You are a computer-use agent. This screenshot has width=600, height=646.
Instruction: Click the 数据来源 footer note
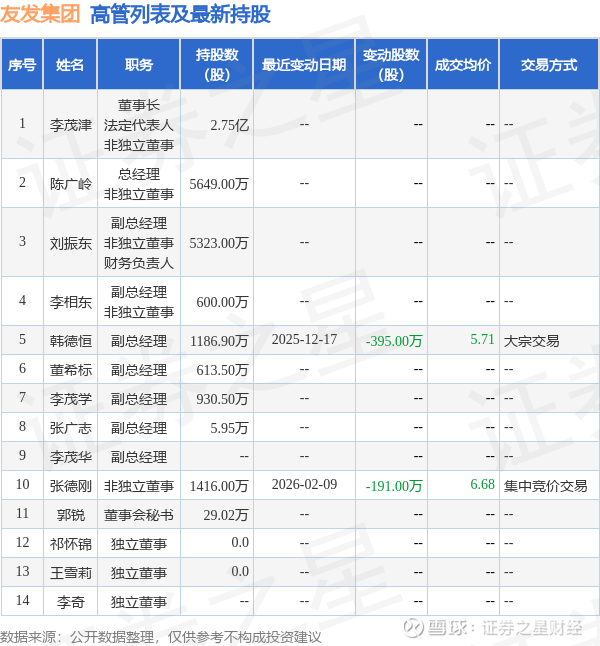pos(161,637)
